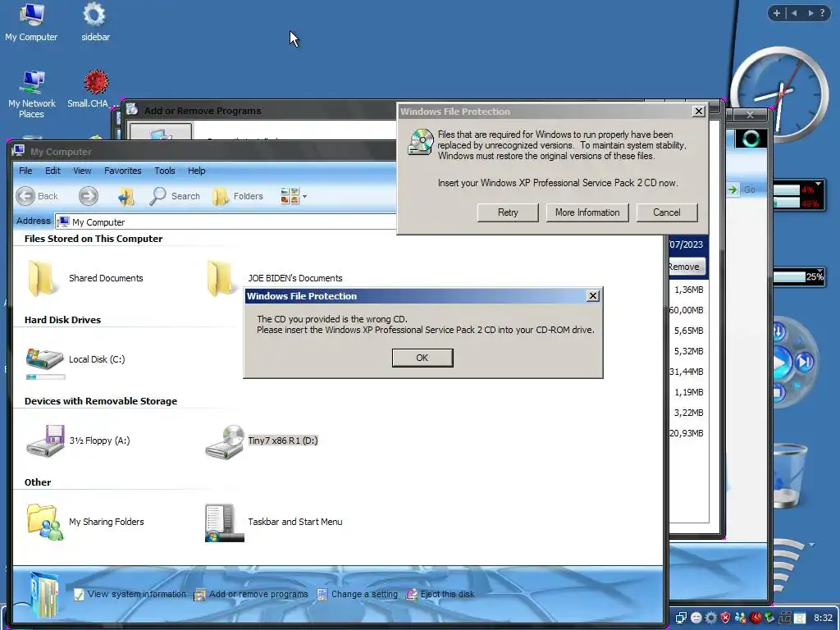
Task: Click the sidebar add gadget plus button
Action: [777, 13]
